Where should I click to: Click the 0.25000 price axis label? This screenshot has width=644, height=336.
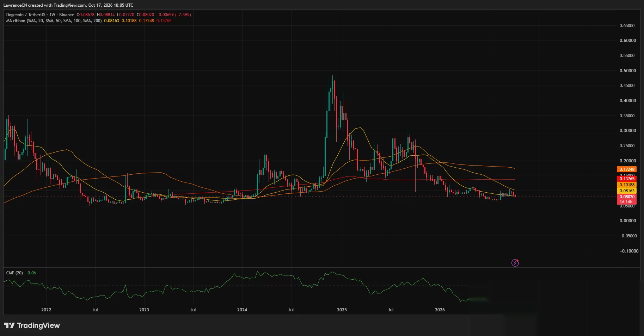click(627, 146)
